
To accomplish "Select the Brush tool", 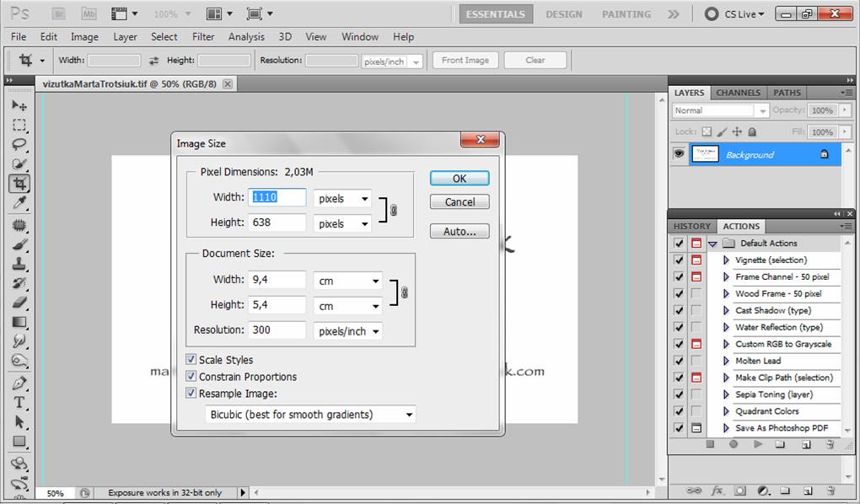I will pyautogui.click(x=19, y=244).
